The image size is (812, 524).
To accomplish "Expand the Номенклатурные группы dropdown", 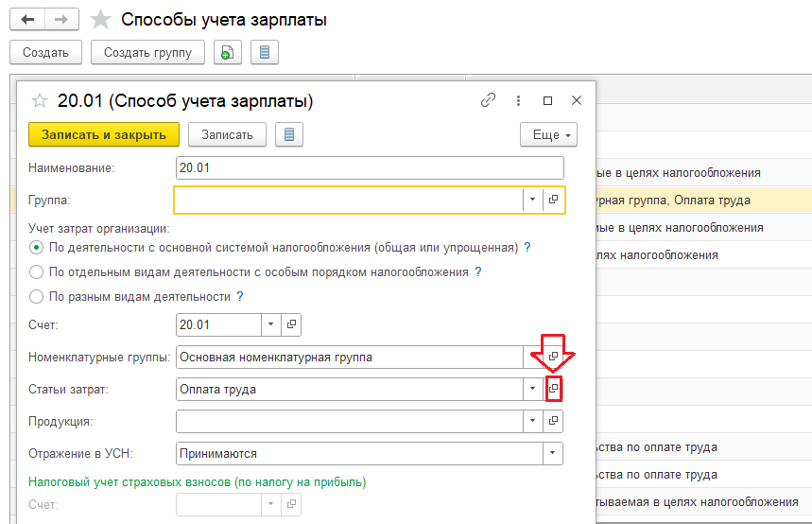I will click(532, 357).
